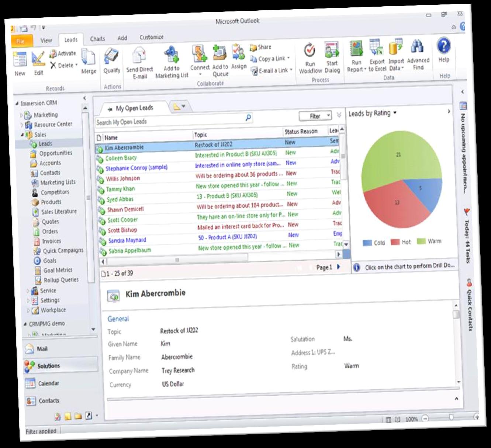
Task: Click the zoom slider handle
Action: (x=451, y=417)
